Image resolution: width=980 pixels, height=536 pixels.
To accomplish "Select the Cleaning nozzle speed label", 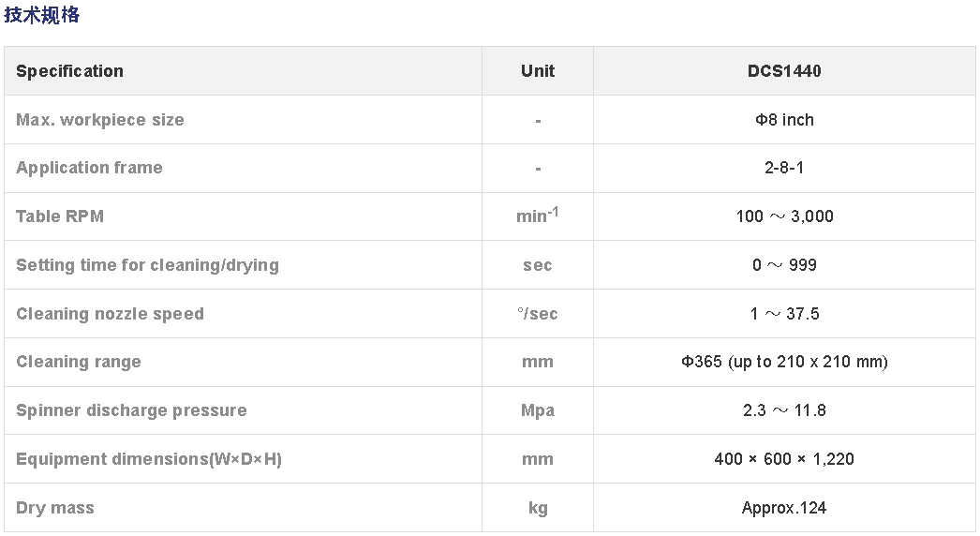I will pyautogui.click(x=110, y=314).
